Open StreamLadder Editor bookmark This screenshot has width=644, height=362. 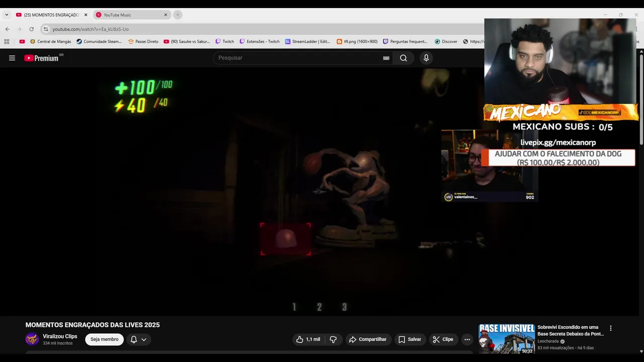[307, 42]
